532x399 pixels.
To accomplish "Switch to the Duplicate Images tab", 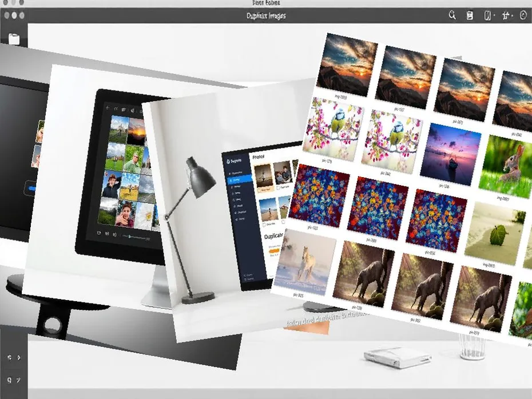I will coord(266,16).
